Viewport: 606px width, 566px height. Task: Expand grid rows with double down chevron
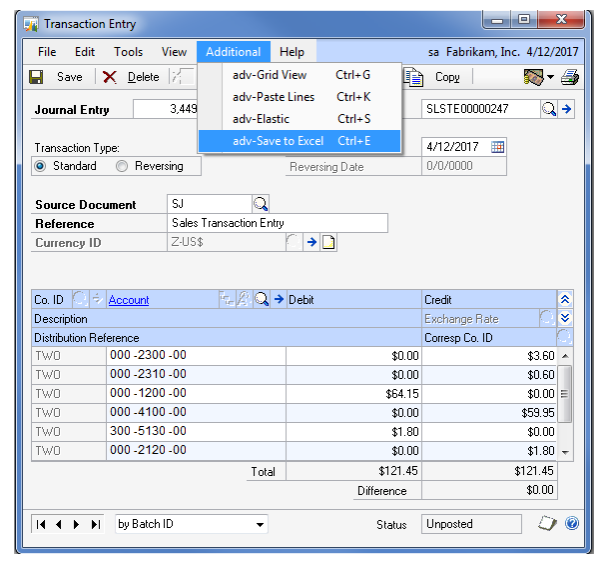click(565, 318)
